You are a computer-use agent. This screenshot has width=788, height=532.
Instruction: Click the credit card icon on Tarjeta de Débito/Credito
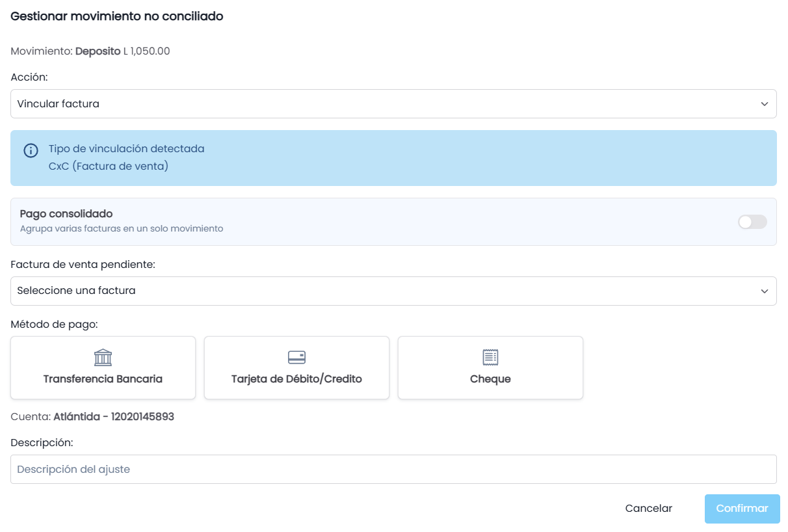pos(296,357)
